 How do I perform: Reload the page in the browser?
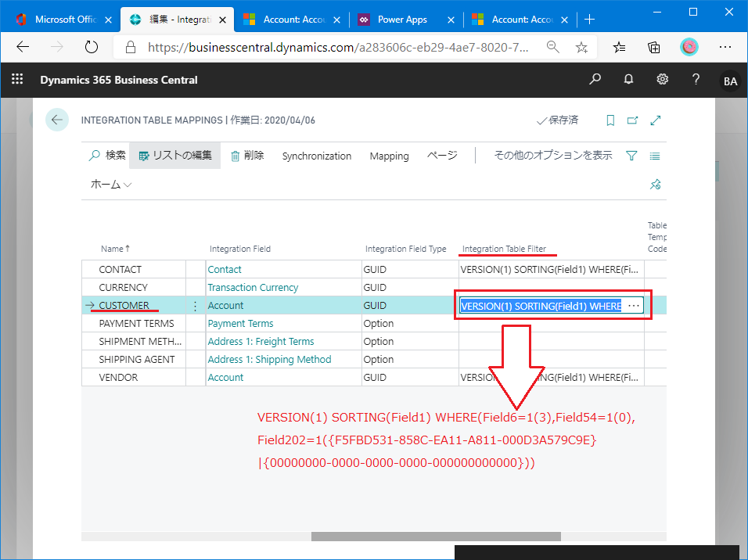[x=91, y=47]
